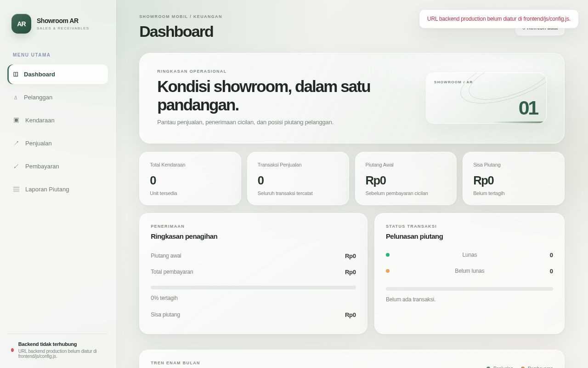Click the green dot beside Lunas
The image size is (588, 368).
click(388, 255)
